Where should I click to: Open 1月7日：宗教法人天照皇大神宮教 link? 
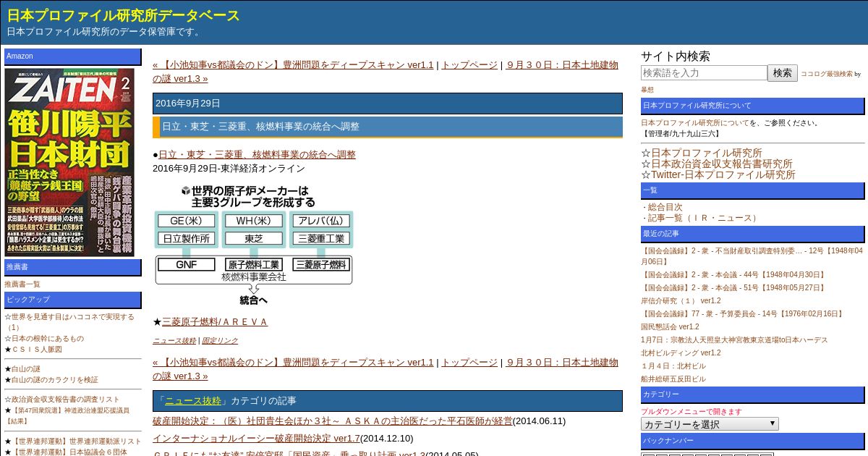[734, 340]
